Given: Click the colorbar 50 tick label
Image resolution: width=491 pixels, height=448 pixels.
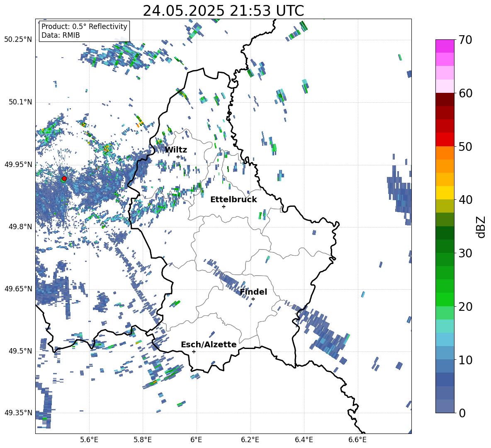Looking at the screenshot, I should click(466, 147).
